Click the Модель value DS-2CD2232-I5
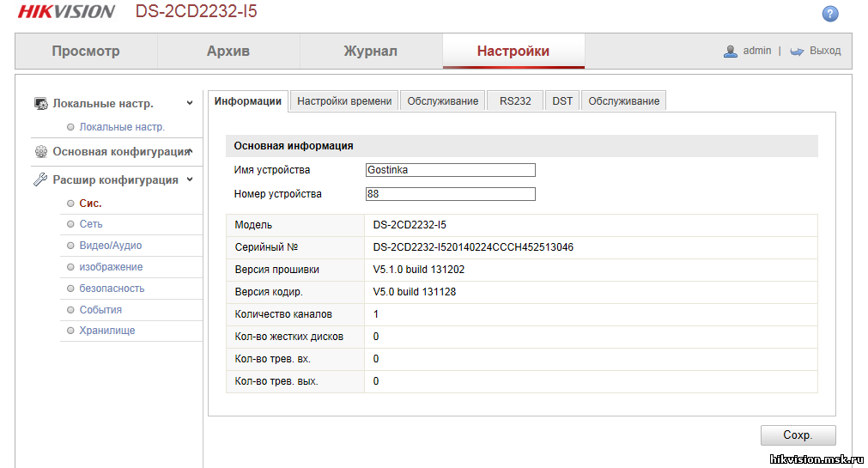Image resolution: width=868 pixels, height=468 pixels. (x=410, y=225)
